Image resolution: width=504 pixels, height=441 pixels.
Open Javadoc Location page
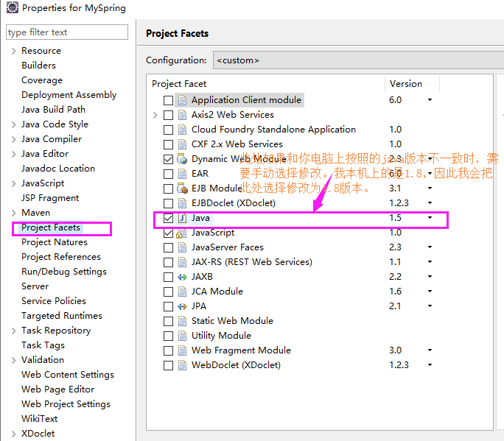(58, 169)
